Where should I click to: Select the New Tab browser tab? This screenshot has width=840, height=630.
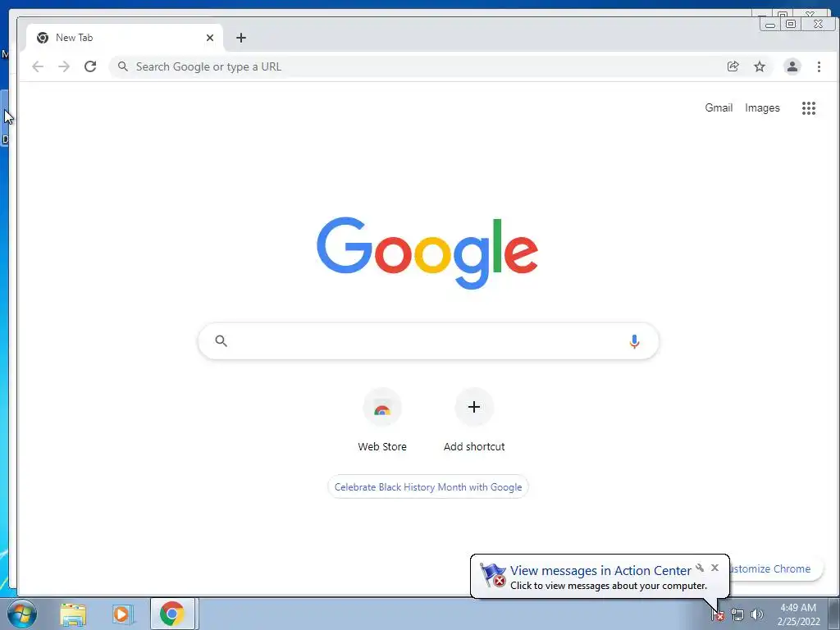(125, 38)
